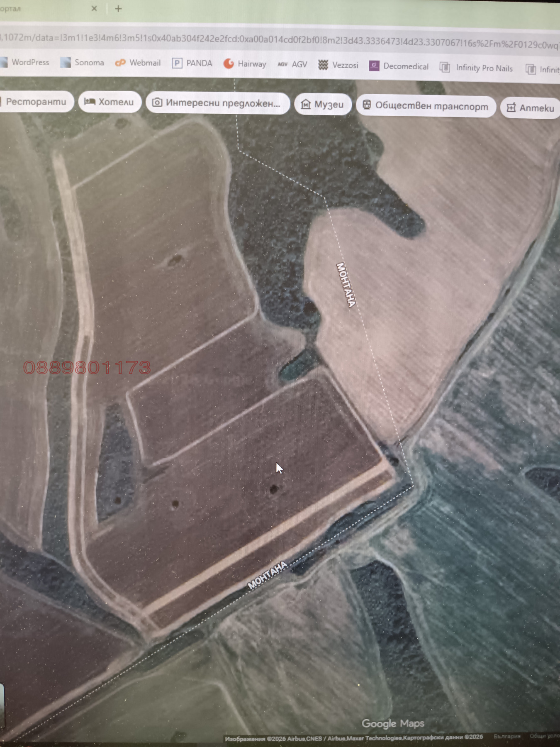
Task: Click the България link in map footer
Action: pos(506,736)
